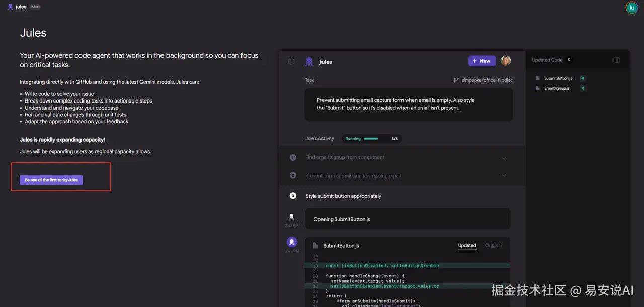Click the beta badge next to jules
Viewport: 644px width, 307px height.
(x=35, y=7)
